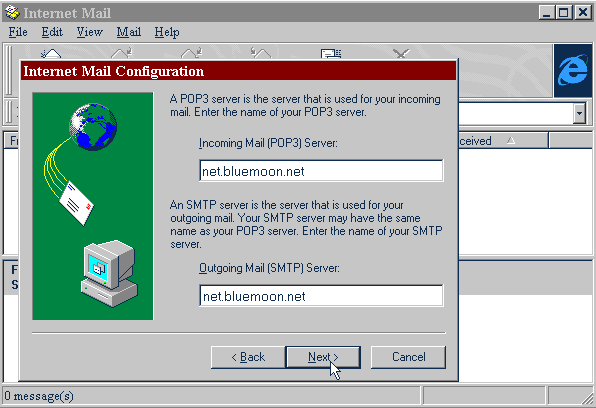This screenshot has width=596, height=408.
Task: Open the Mail menu
Action: click(128, 32)
